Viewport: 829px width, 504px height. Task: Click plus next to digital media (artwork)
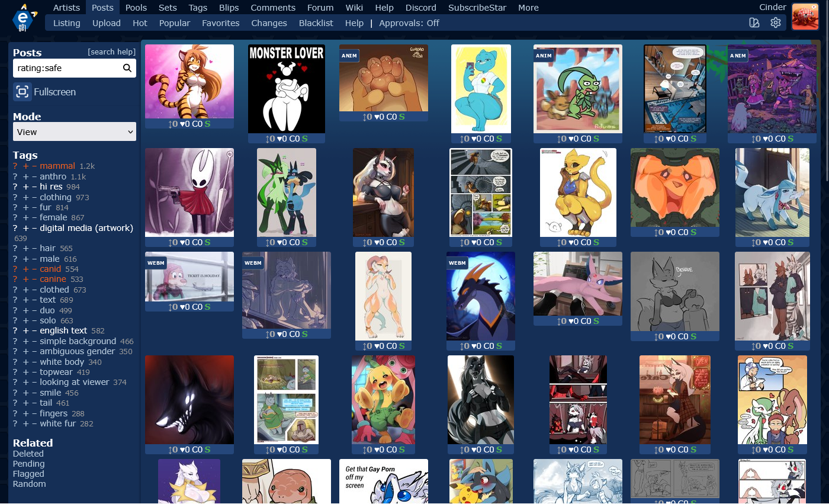(25, 228)
